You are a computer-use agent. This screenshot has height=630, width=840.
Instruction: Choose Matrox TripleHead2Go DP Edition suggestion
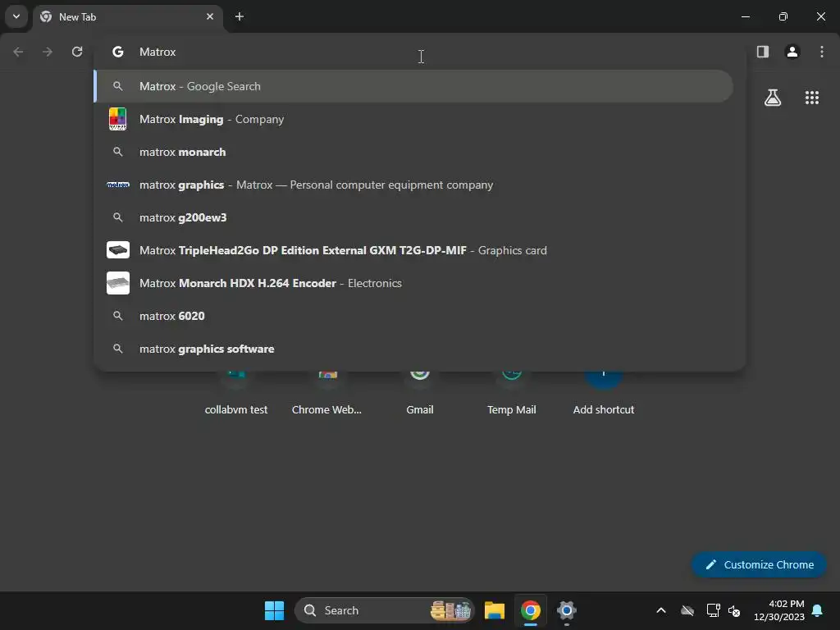click(x=413, y=250)
